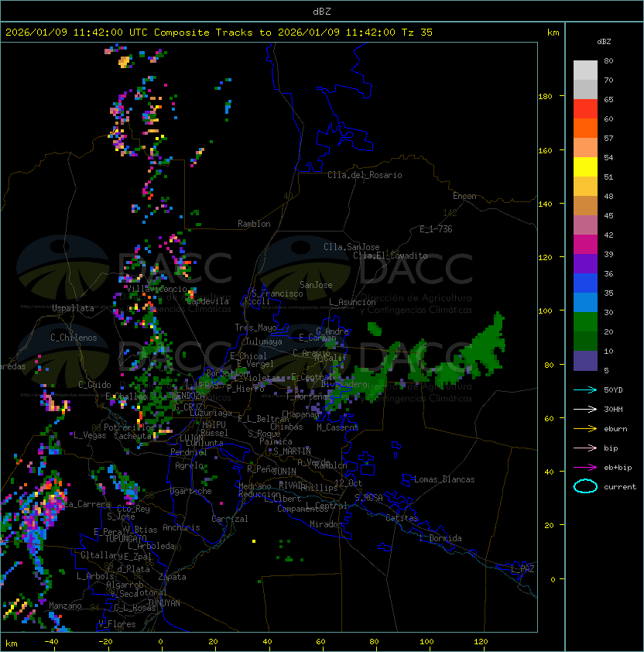Click legend label 'eburn'
644x652 pixels.
[615, 429]
